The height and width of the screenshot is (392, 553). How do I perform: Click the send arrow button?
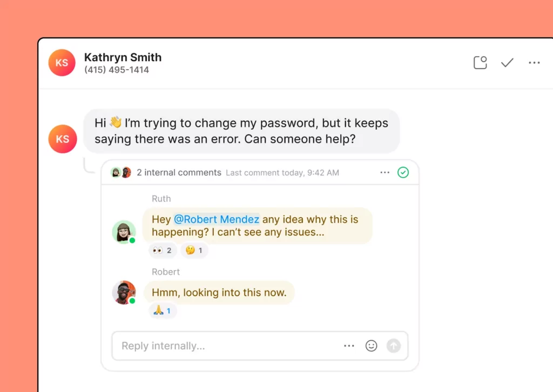click(x=394, y=346)
